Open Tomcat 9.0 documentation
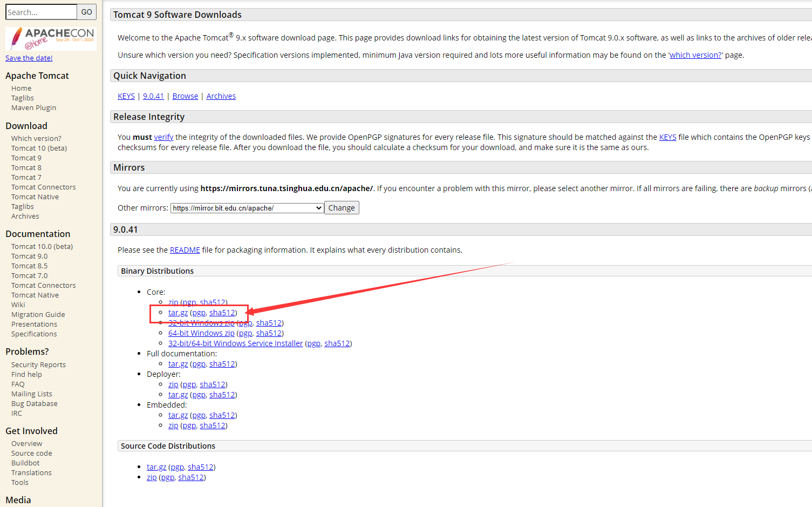Viewport: 812px width, 507px height. tap(29, 256)
